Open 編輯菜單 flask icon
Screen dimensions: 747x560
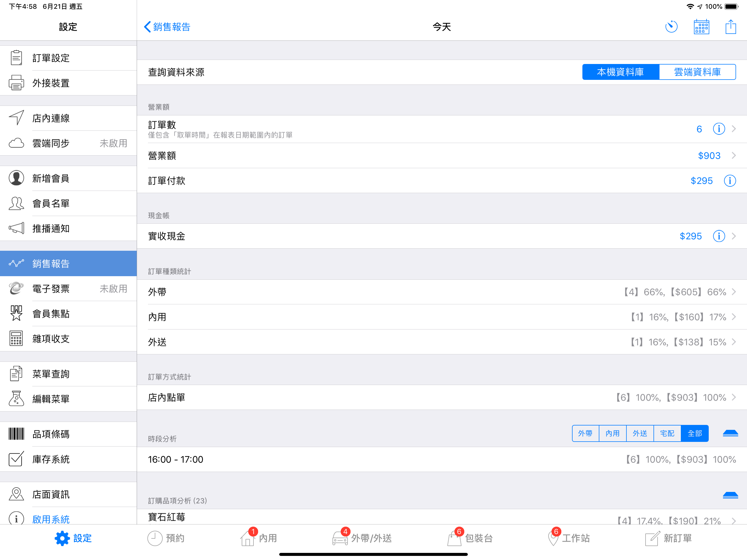pyautogui.click(x=16, y=399)
